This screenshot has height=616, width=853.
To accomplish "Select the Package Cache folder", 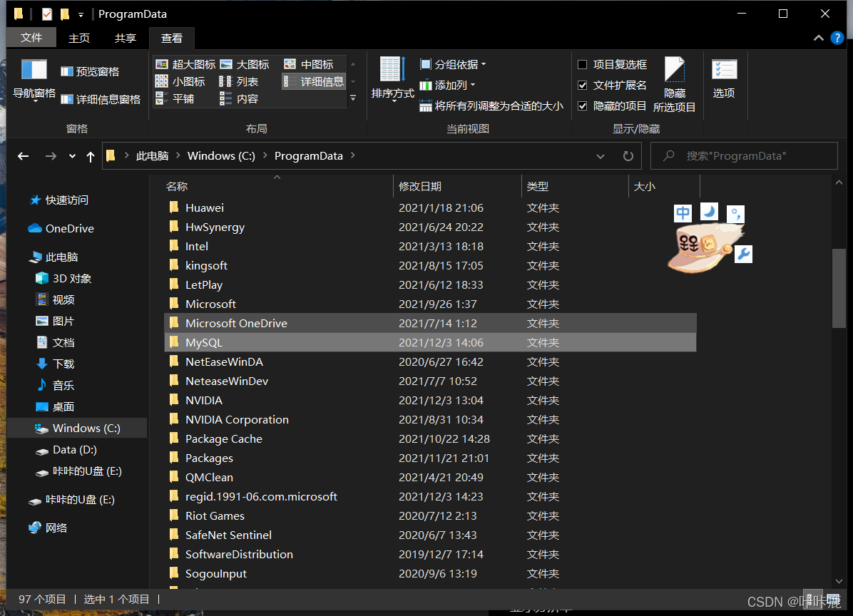I will click(430, 438).
